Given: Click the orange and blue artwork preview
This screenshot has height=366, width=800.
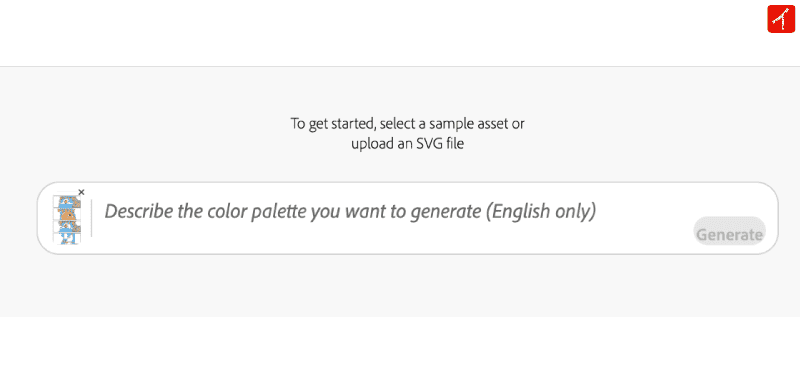Looking at the screenshot, I should (x=67, y=219).
